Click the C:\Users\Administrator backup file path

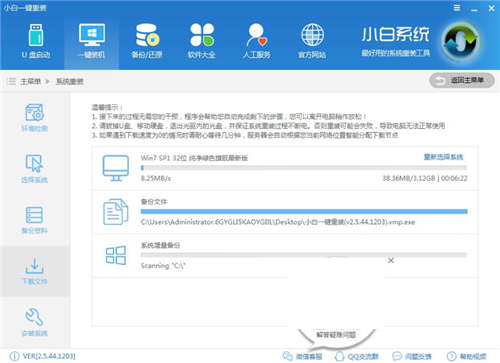[x=278, y=222]
